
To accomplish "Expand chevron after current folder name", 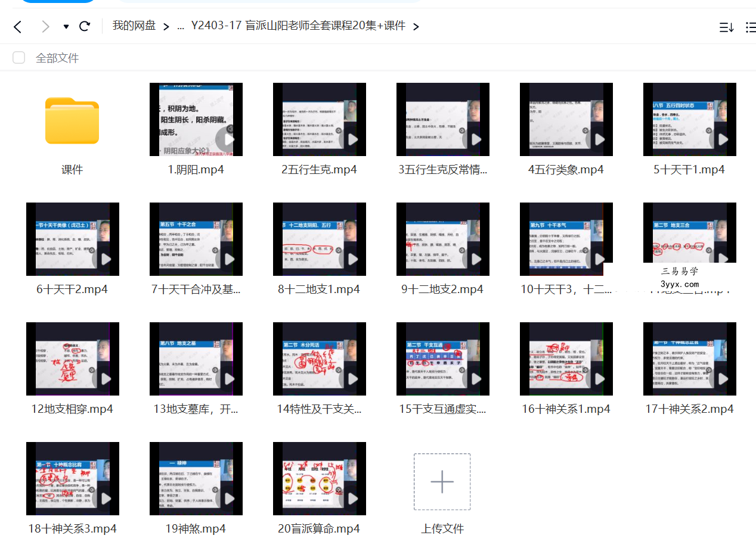I will point(416,26).
